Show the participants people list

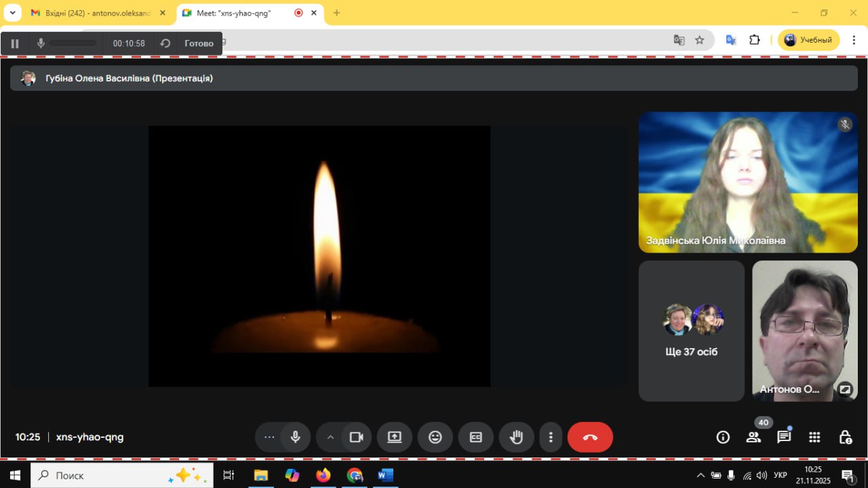tap(753, 437)
